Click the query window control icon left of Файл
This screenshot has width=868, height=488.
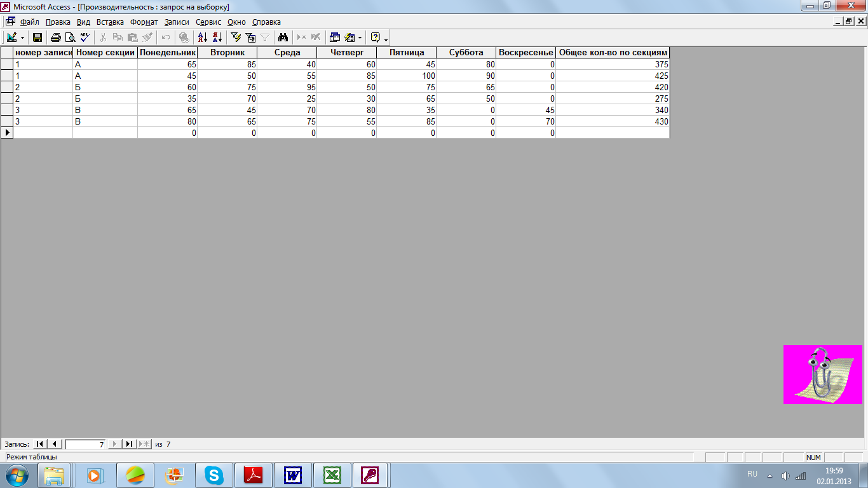coord(10,22)
